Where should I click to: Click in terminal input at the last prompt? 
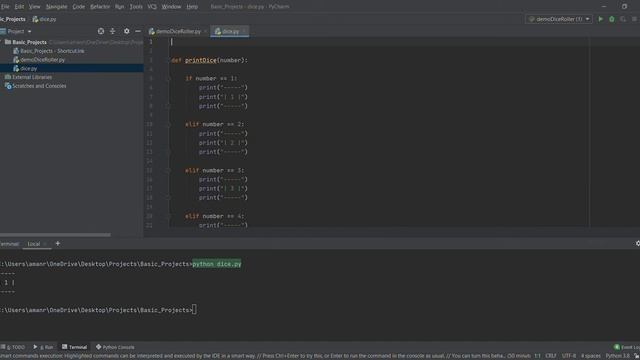point(194,310)
